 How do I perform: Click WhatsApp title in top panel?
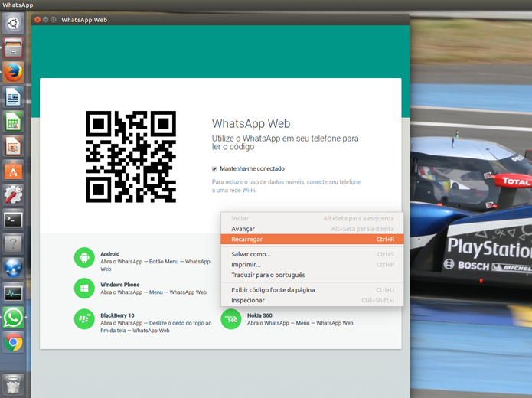point(18,5)
